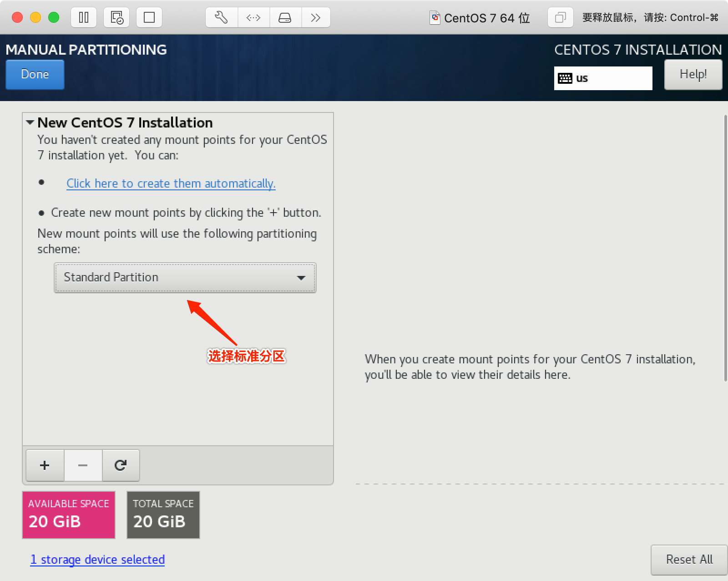Click link to create mount points automatically
The width and height of the screenshot is (728, 581).
click(x=171, y=183)
